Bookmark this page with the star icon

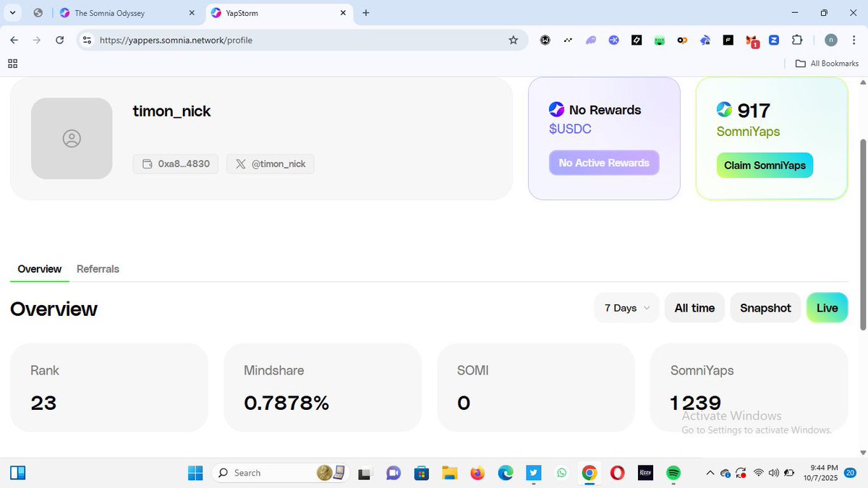coord(514,40)
